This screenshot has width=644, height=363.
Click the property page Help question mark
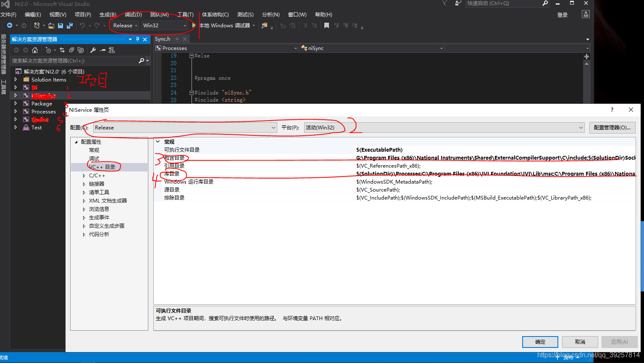tap(612, 110)
